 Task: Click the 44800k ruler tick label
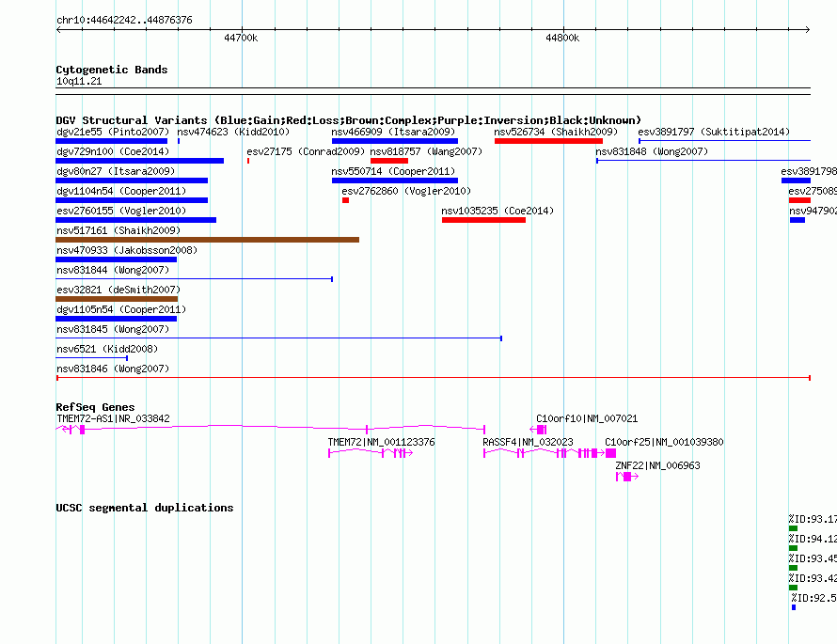[562, 38]
